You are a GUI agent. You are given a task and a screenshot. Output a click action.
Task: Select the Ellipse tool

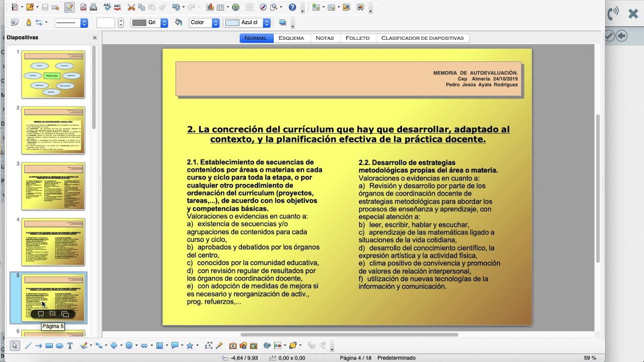point(59,345)
